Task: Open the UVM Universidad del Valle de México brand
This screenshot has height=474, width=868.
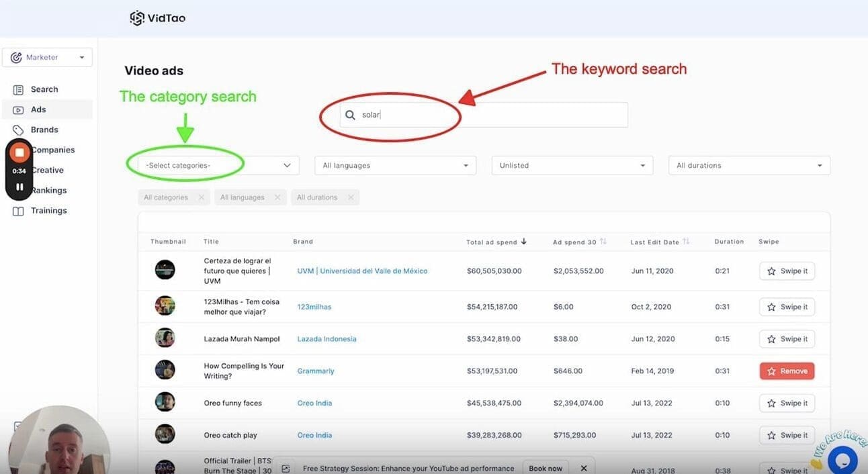Action: pos(362,271)
